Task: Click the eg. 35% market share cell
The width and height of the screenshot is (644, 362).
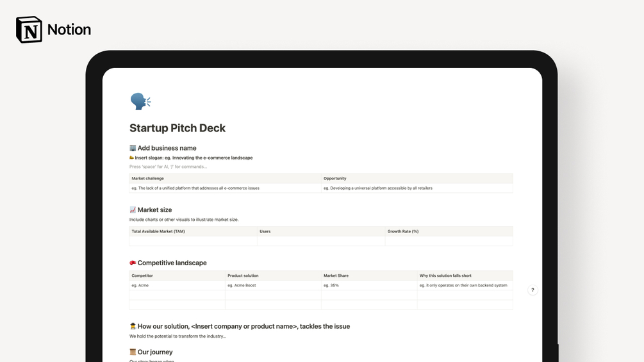Action: (331, 285)
